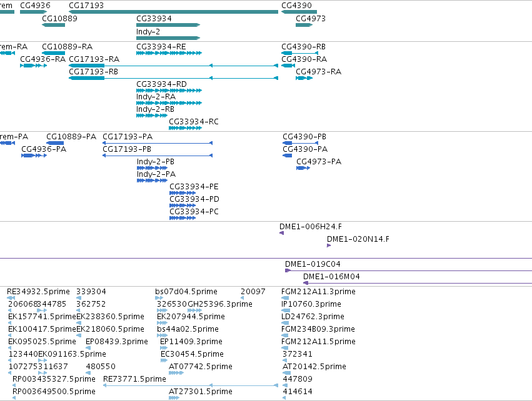Click the Indy-2-RA transcript label
This screenshot has width=532, height=401.
pyautogui.click(x=156, y=97)
